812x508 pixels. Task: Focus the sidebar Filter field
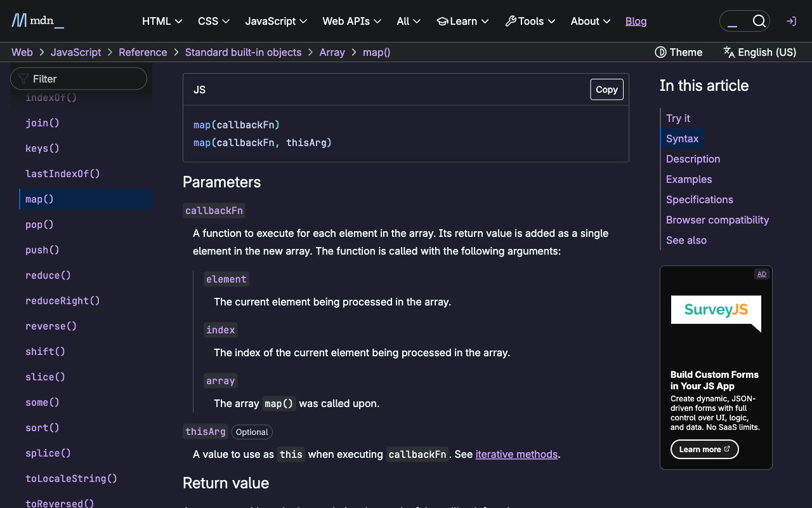[79, 79]
